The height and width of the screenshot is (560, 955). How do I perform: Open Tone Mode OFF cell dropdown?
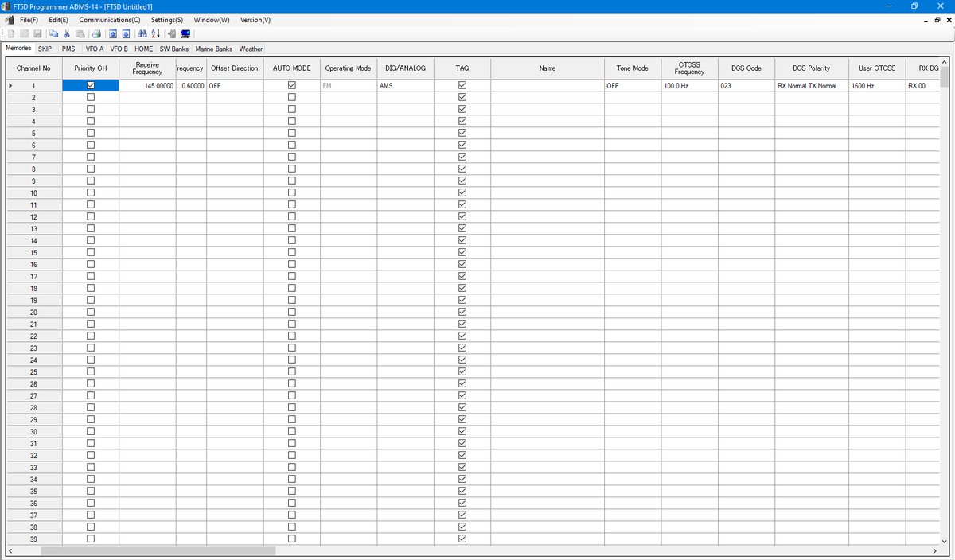pyautogui.click(x=633, y=85)
